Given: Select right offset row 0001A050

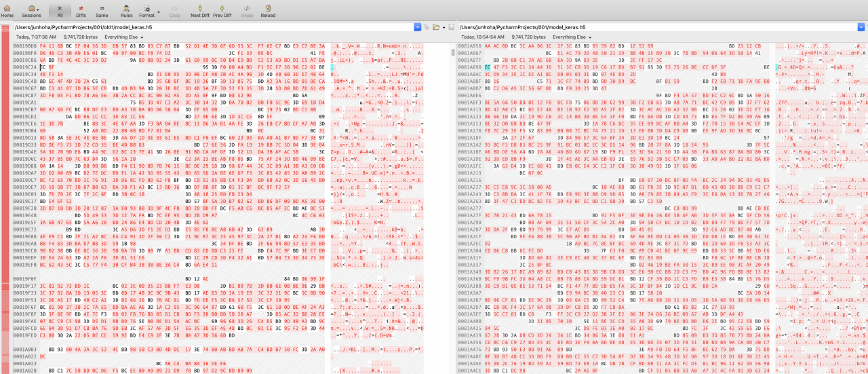Looking at the screenshot, I should 470,45.
